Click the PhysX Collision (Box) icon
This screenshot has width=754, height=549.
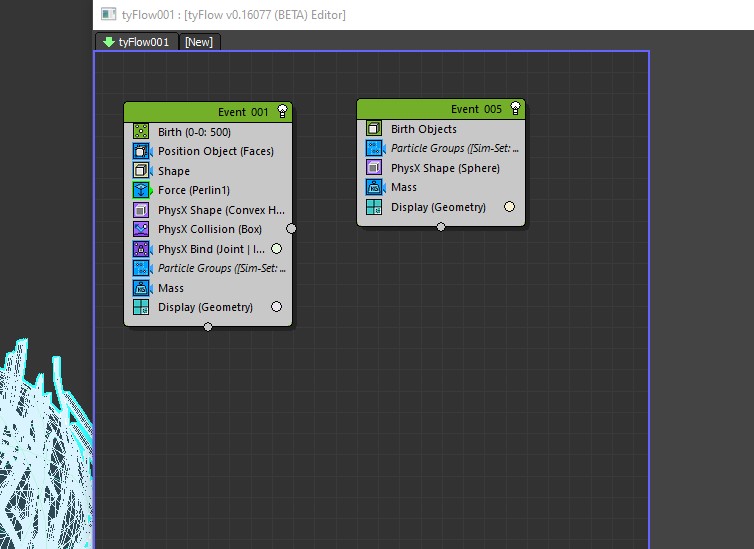[141, 229]
